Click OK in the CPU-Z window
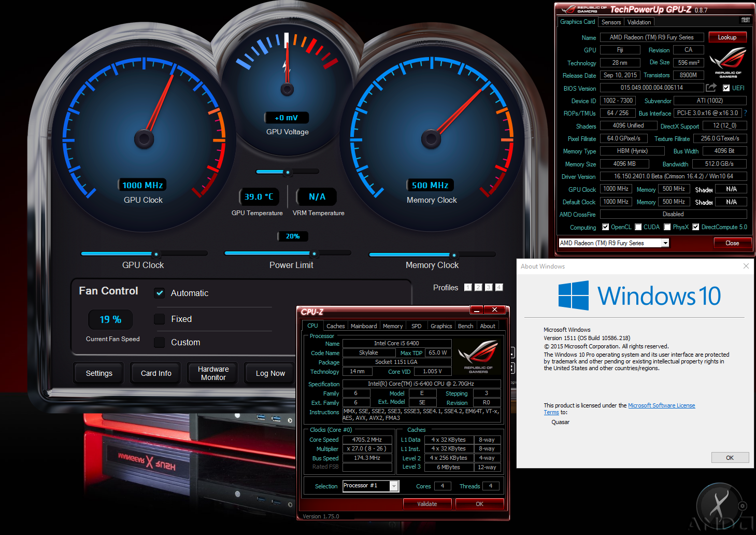Screen dimensions: 756x535 [x=479, y=504]
